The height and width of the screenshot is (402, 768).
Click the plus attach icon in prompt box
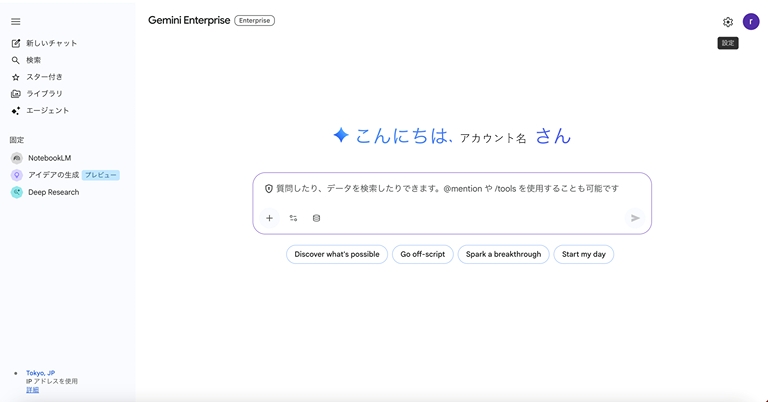(x=269, y=218)
